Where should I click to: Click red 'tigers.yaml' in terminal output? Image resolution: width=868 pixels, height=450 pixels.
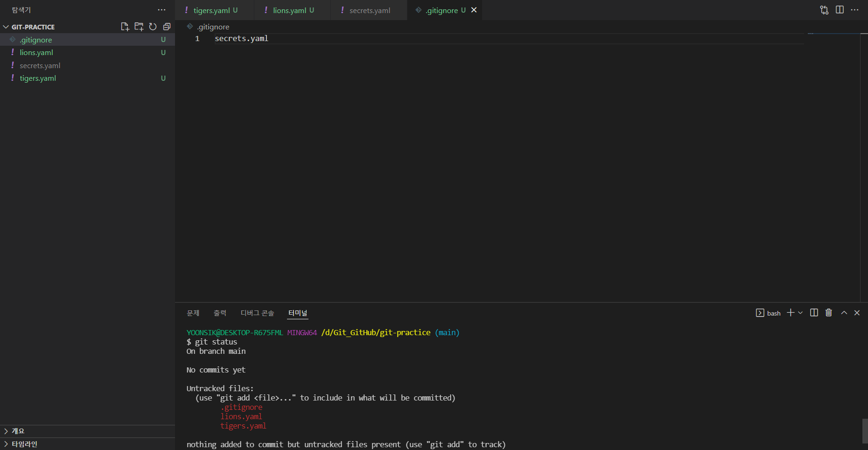click(243, 426)
